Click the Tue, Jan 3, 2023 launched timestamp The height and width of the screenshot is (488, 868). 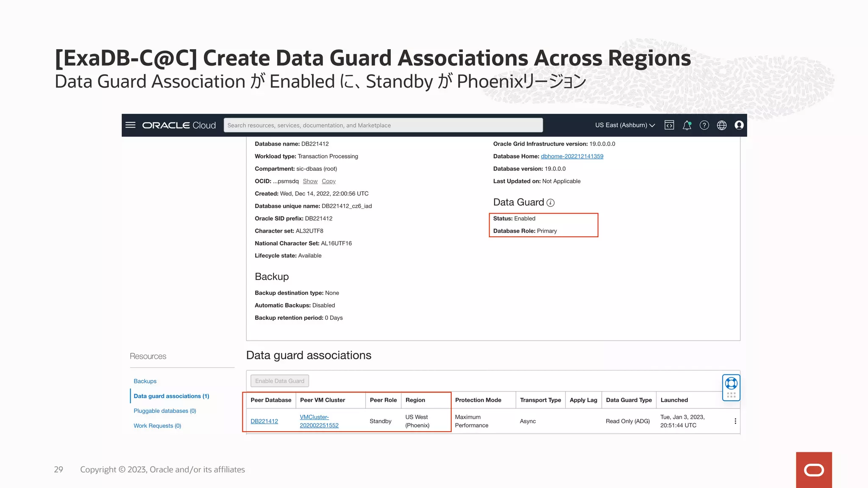point(682,421)
